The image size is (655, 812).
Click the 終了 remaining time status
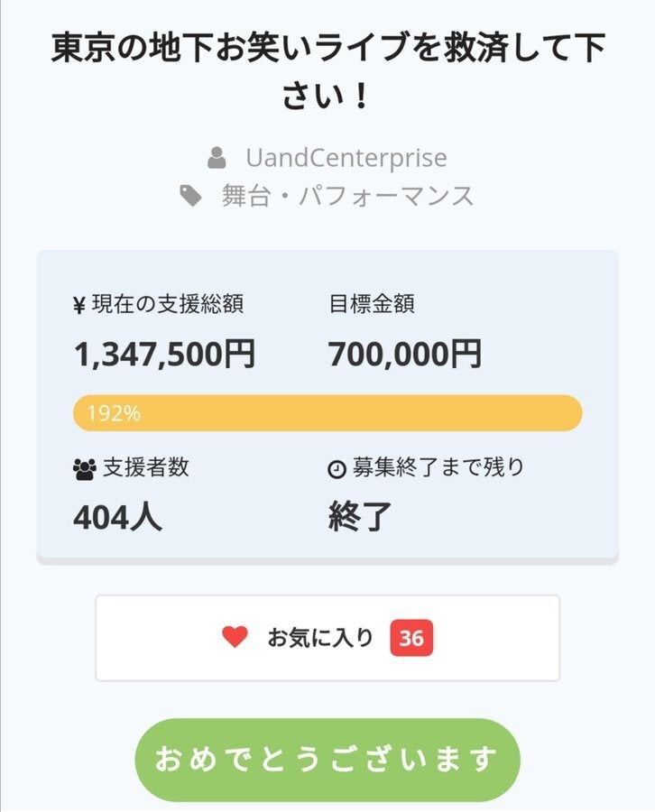[x=360, y=517]
